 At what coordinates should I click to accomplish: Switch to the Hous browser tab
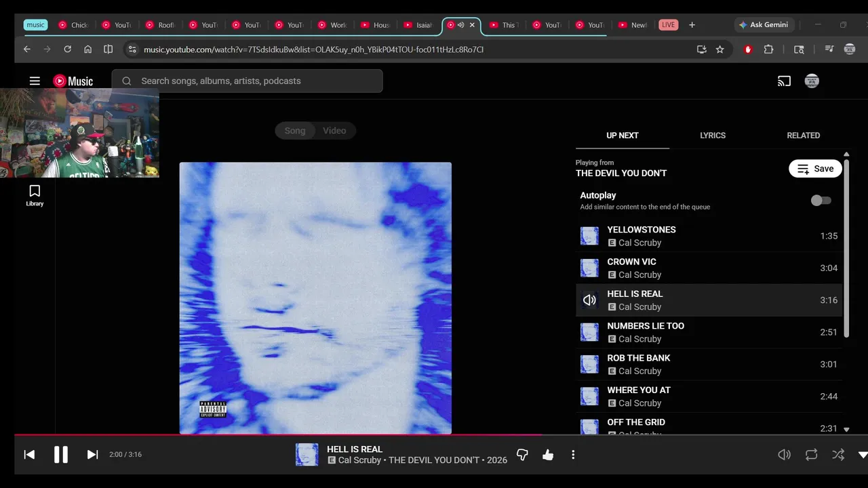tap(376, 25)
